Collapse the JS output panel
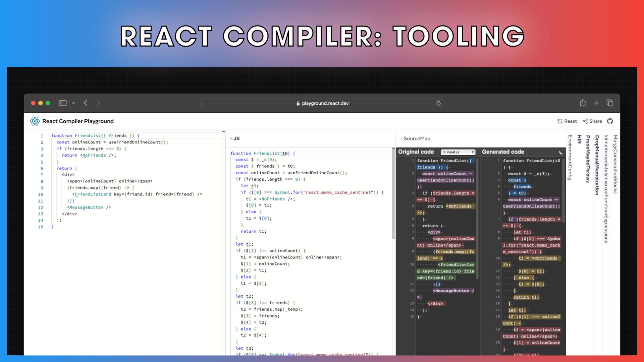 point(235,138)
